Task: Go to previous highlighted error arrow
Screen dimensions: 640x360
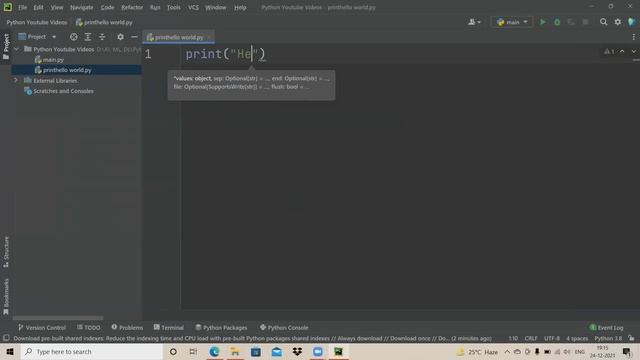Action: pos(622,51)
